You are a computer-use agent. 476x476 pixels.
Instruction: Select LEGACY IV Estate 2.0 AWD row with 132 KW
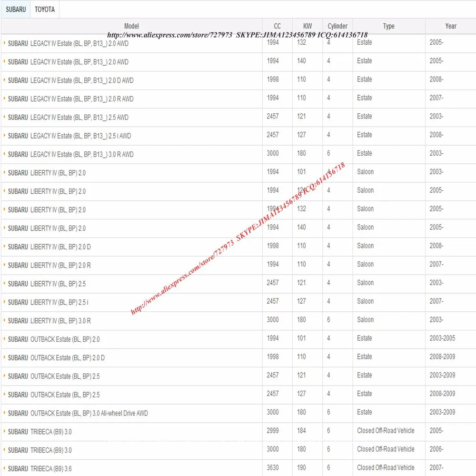68,43
